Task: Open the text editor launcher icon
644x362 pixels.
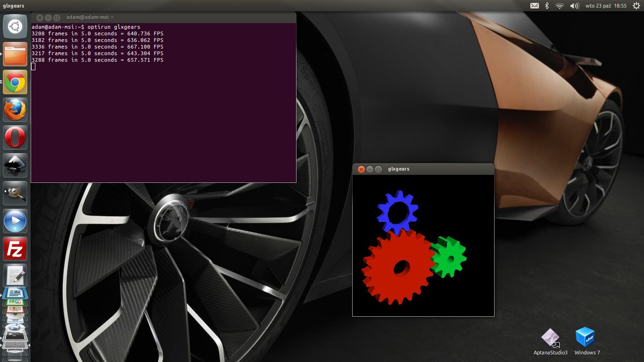Action: tap(15, 276)
